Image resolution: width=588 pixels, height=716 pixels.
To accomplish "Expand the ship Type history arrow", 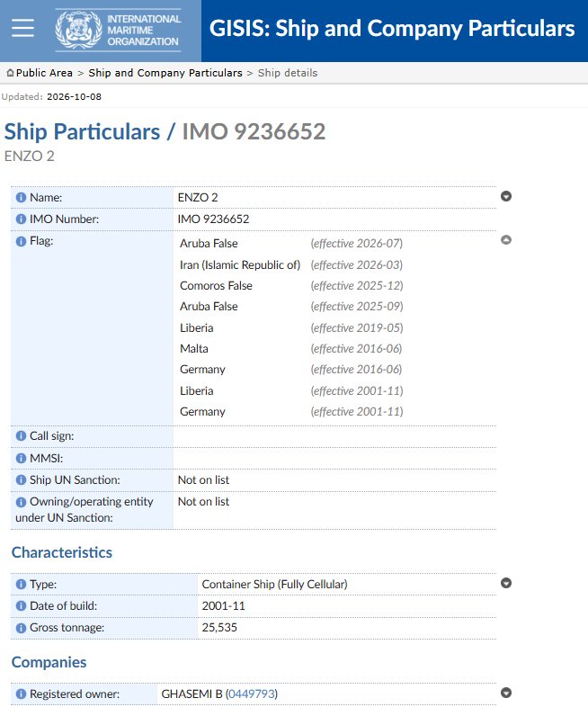I will (506, 583).
